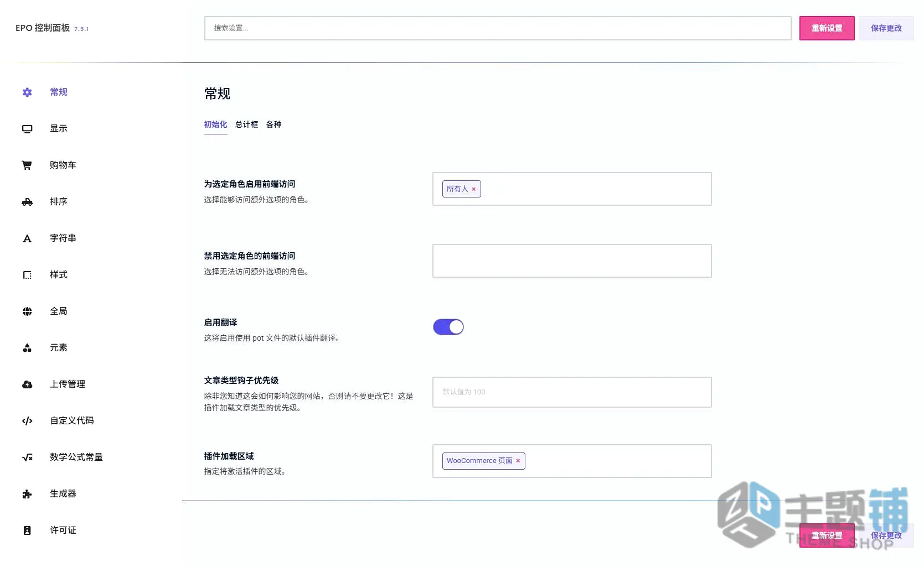Click the truck icon for 排序

tap(27, 202)
